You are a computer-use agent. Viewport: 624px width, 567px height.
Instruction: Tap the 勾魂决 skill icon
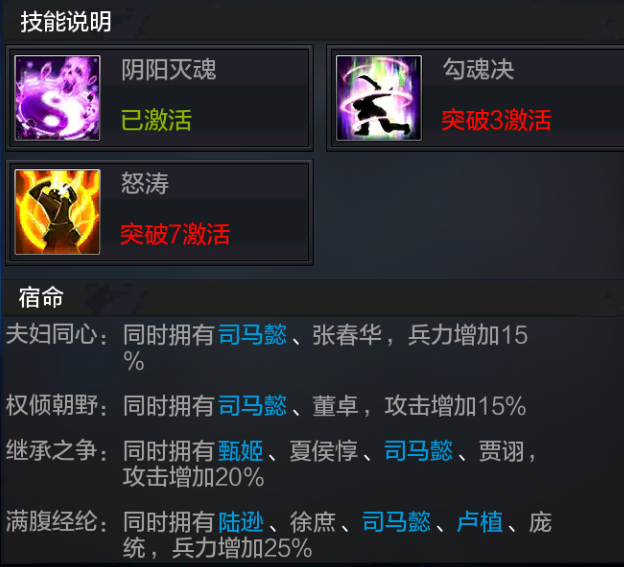[379, 98]
